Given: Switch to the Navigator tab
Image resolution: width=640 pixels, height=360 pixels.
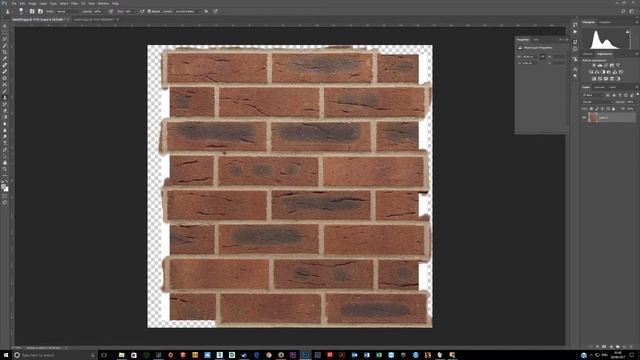Looking at the screenshot, I should (605, 22).
